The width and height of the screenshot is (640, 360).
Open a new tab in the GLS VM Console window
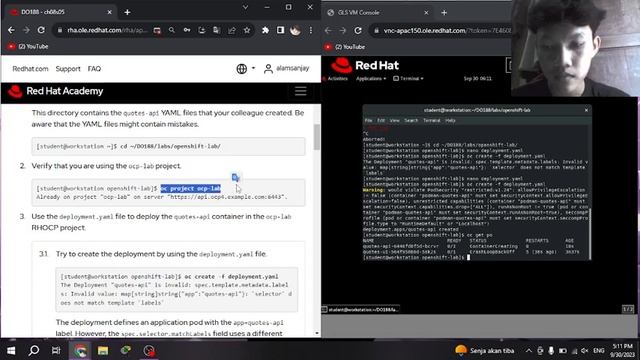[x=444, y=13]
